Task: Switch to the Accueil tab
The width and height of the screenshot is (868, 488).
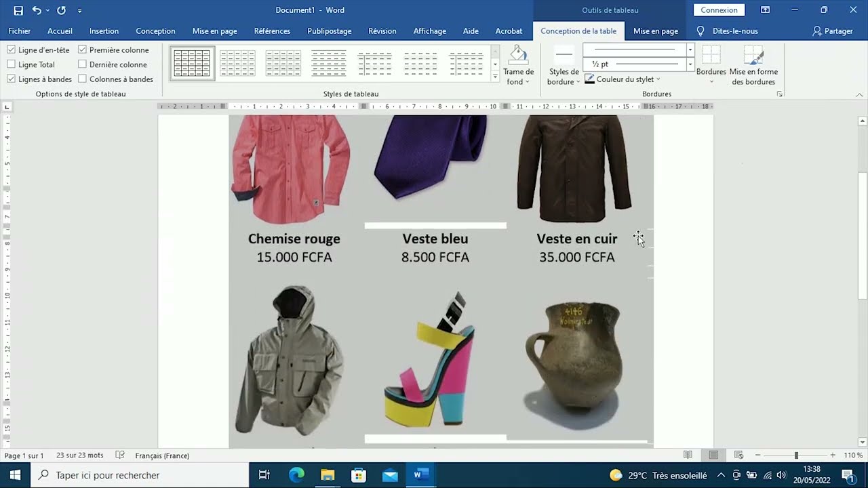Action: point(60,31)
